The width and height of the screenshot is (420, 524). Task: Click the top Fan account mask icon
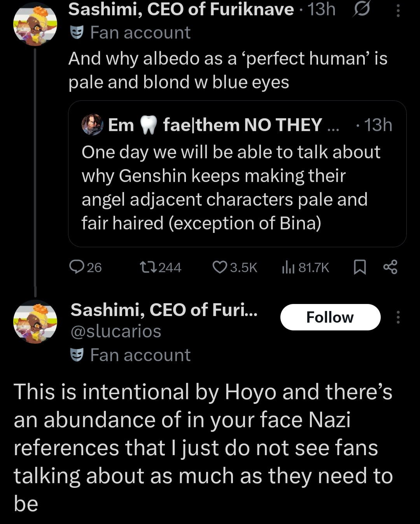click(x=77, y=33)
